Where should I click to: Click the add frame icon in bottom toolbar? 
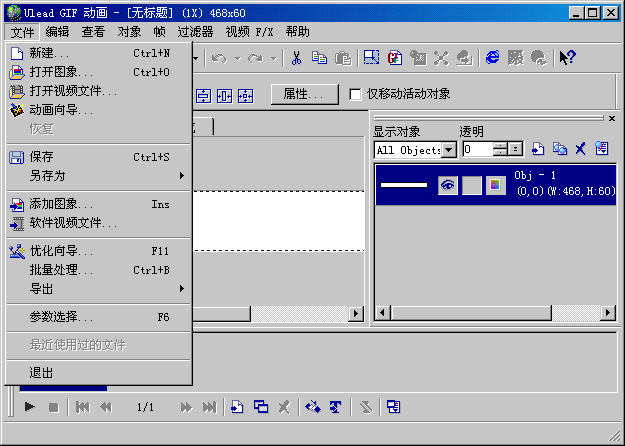[x=237, y=407]
